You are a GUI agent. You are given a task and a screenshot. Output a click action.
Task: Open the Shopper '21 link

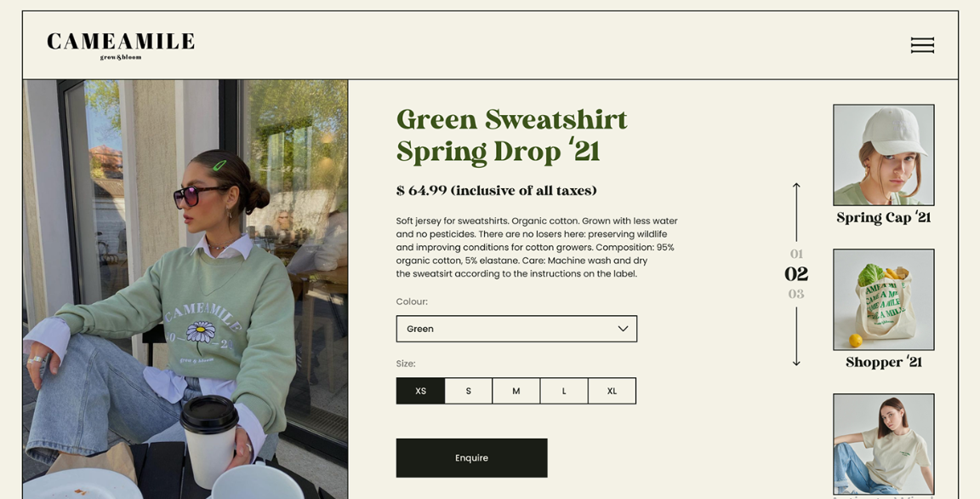click(x=883, y=362)
